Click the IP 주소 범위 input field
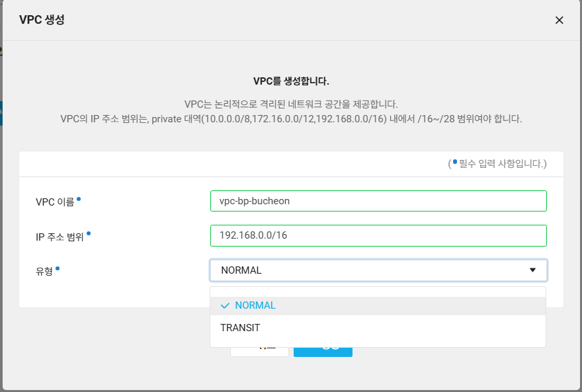The width and height of the screenshot is (582, 392). [x=378, y=235]
